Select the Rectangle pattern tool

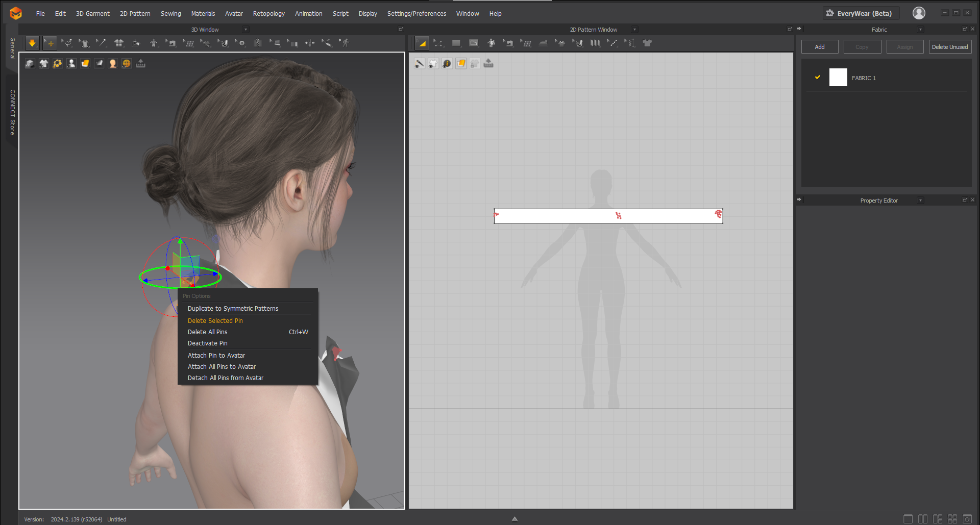pos(456,43)
